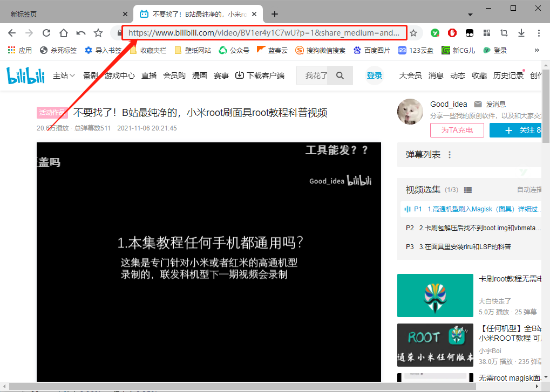Open 弹幕列表 three-dot options
550x392 pixels.
tap(450, 155)
